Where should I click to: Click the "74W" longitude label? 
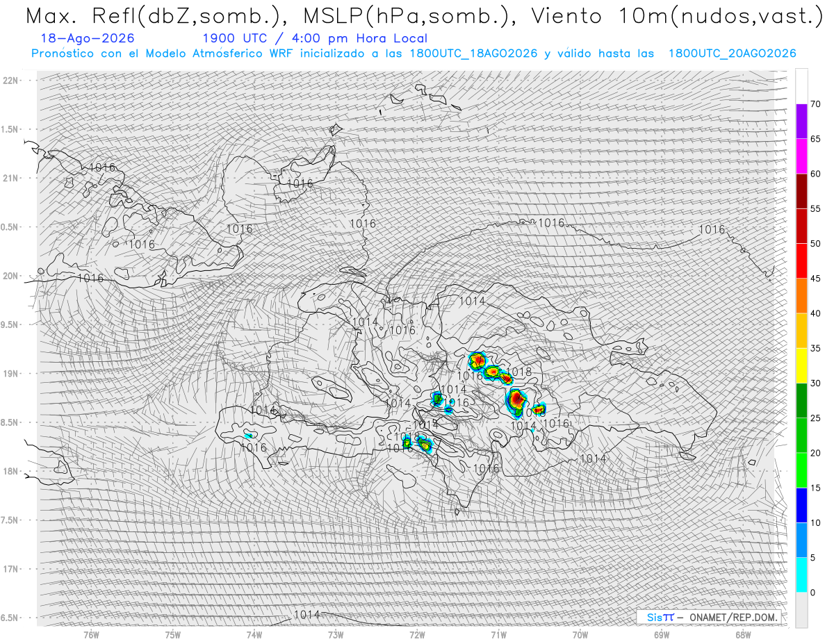[254, 634]
